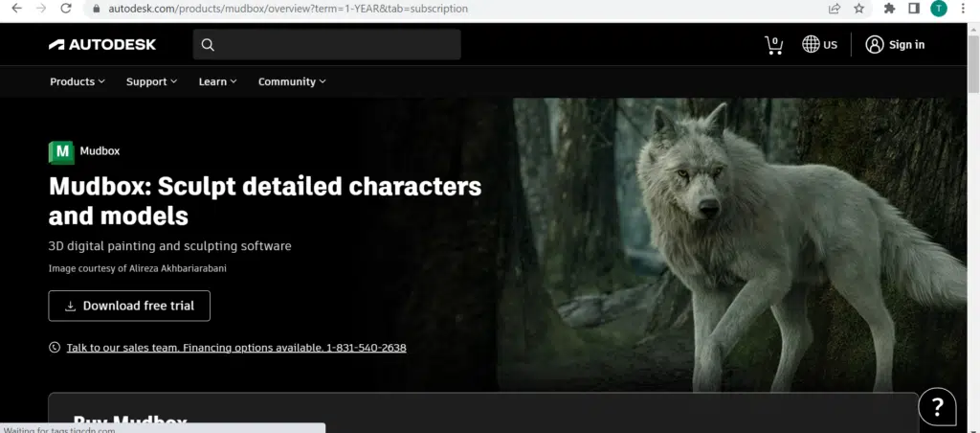The image size is (980, 433).
Task: Click the Sign in text
Action: point(907,44)
